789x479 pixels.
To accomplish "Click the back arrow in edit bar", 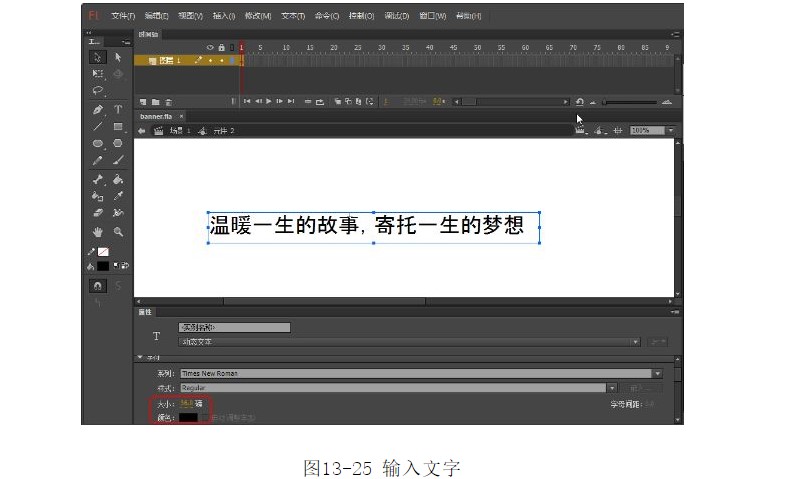I will pyautogui.click(x=143, y=130).
